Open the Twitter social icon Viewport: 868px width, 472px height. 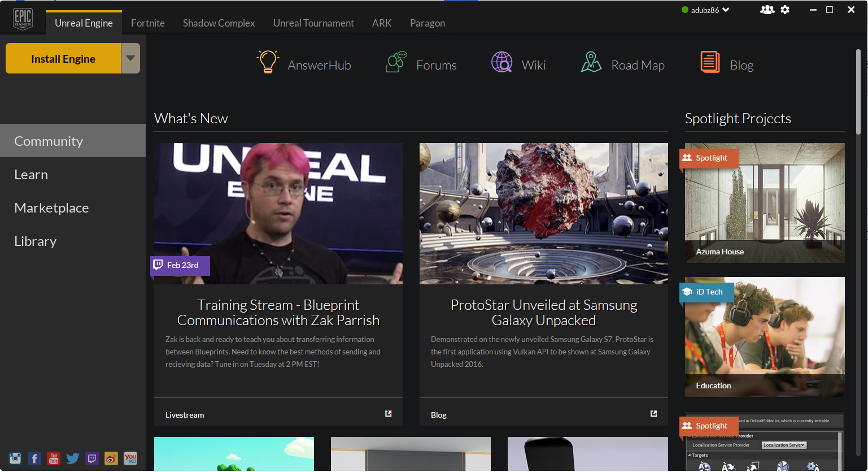73,458
